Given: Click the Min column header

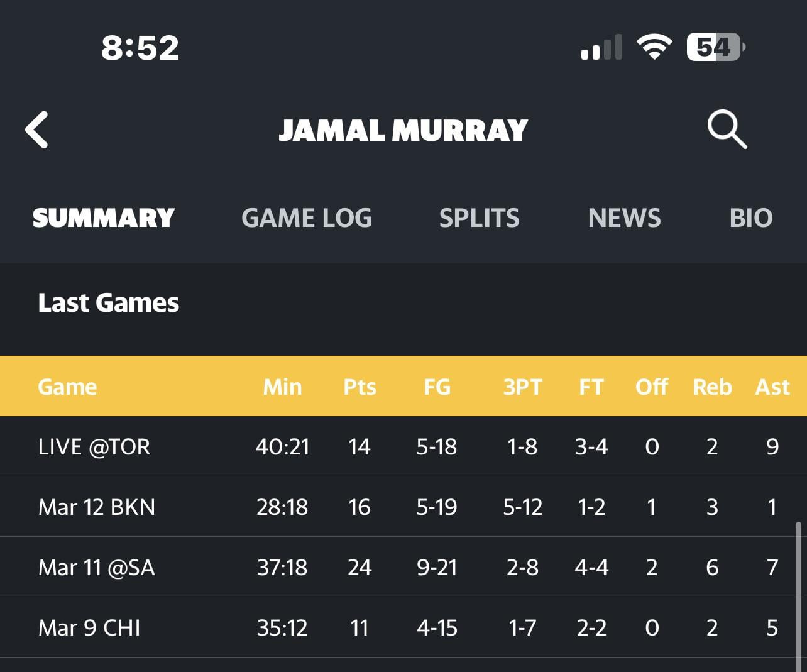Looking at the screenshot, I should coord(282,387).
